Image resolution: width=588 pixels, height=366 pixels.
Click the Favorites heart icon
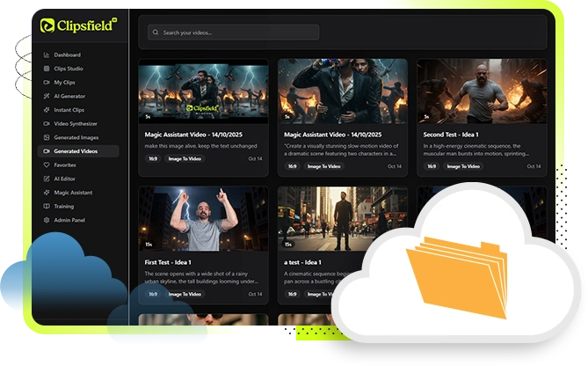47,165
